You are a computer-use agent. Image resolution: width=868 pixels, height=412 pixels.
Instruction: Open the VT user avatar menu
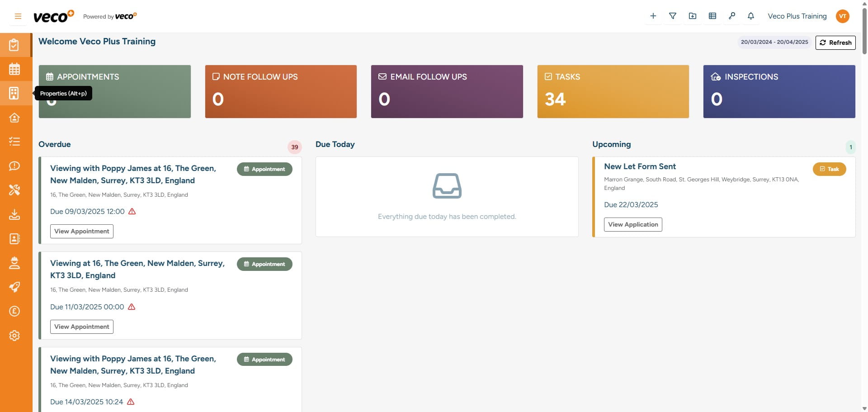click(843, 16)
